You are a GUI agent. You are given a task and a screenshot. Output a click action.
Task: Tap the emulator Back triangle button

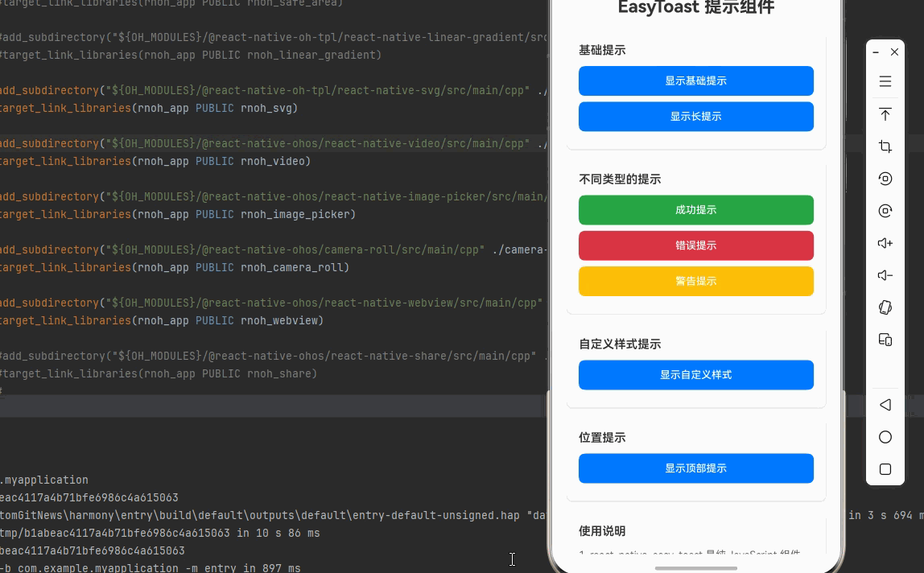click(x=885, y=405)
